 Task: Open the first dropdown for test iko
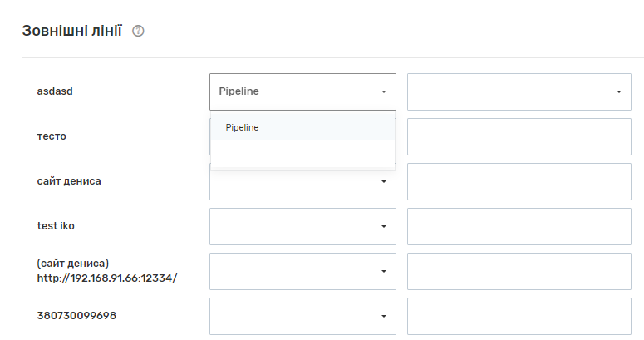(302, 226)
